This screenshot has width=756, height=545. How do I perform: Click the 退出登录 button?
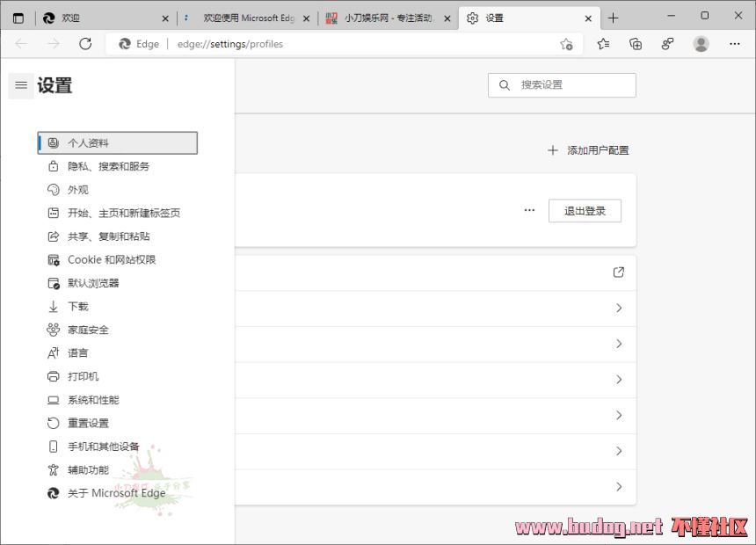pos(585,210)
